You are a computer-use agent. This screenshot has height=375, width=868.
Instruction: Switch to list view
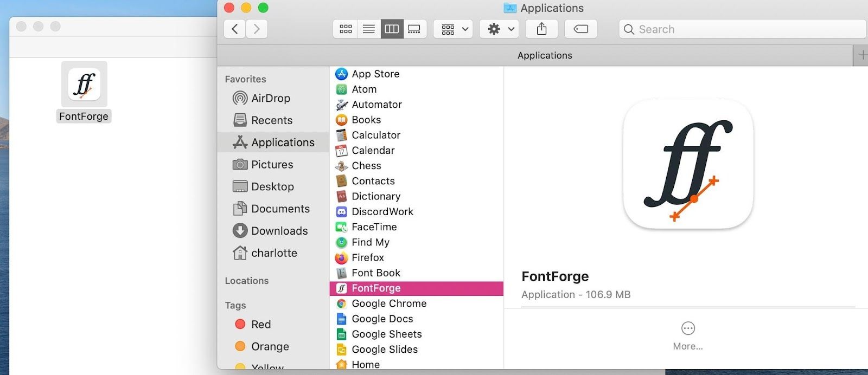pyautogui.click(x=369, y=29)
